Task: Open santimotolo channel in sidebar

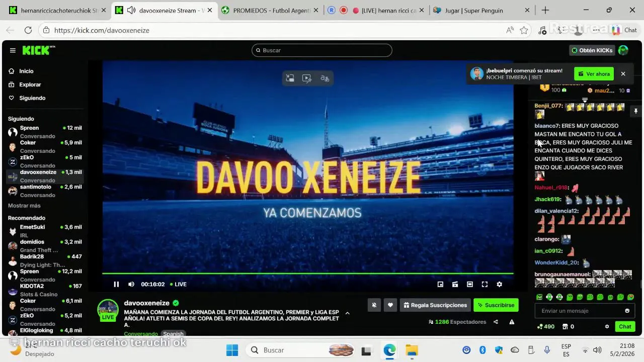Action: [x=45, y=191]
